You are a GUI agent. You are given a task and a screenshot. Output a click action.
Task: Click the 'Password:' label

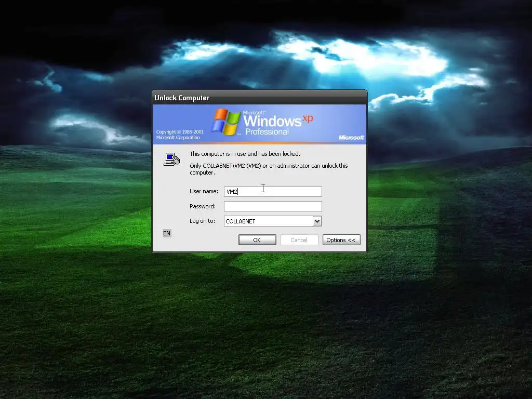(x=203, y=206)
